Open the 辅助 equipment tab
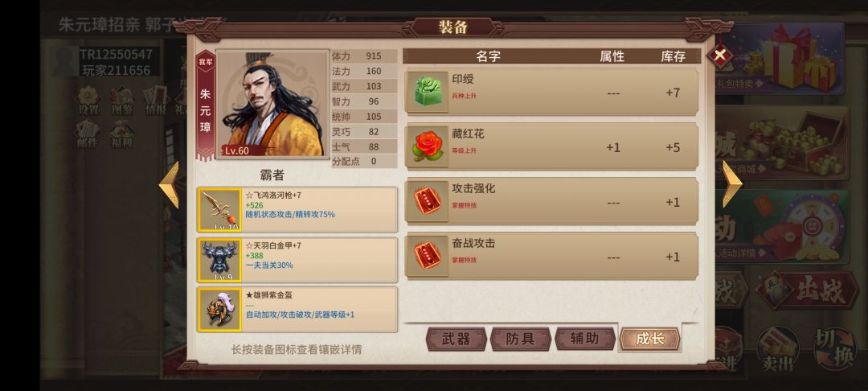 coord(584,339)
